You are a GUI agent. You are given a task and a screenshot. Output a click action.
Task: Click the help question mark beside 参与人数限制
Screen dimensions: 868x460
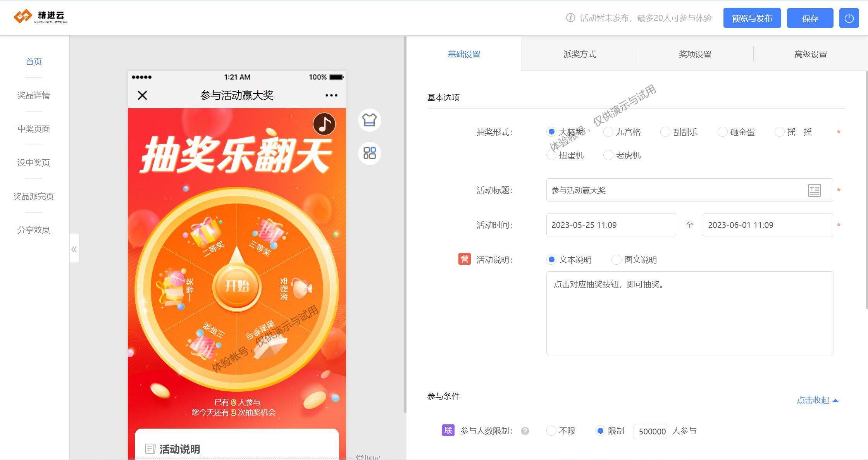[x=525, y=431]
